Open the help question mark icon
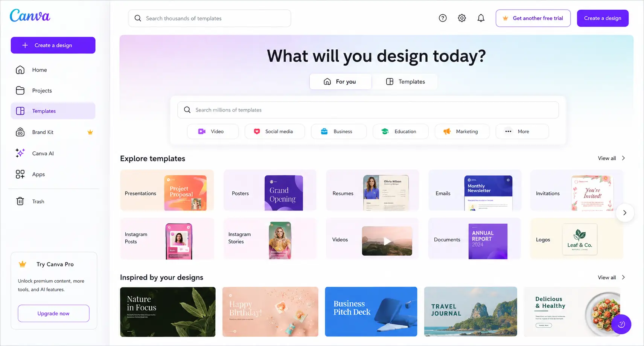 [443, 18]
